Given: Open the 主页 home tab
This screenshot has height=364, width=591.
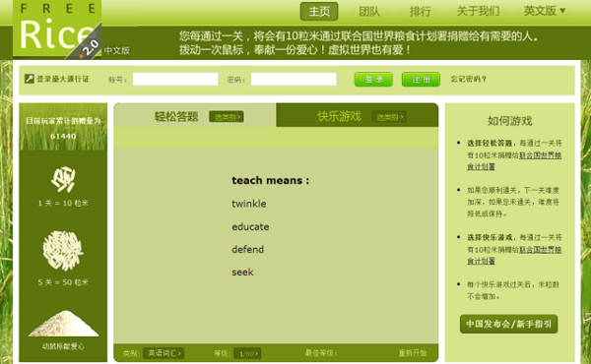Looking at the screenshot, I should 319,11.
